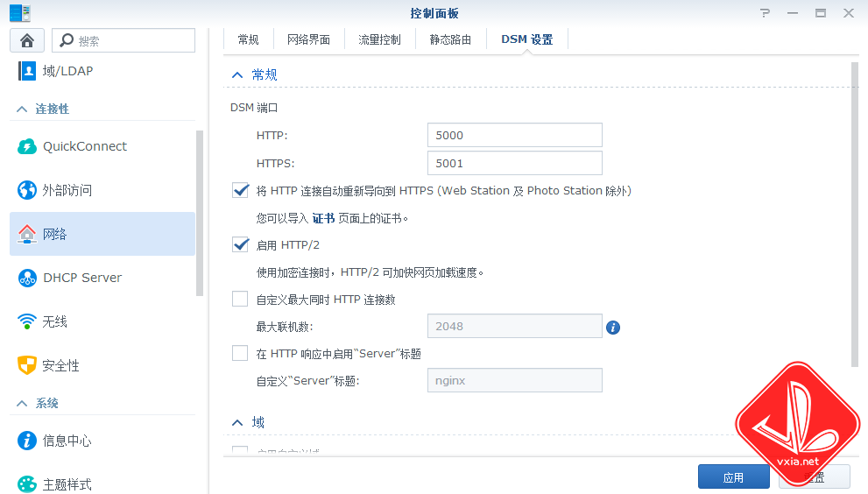Open the 主题样式 palette icon

pyautogui.click(x=26, y=484)
